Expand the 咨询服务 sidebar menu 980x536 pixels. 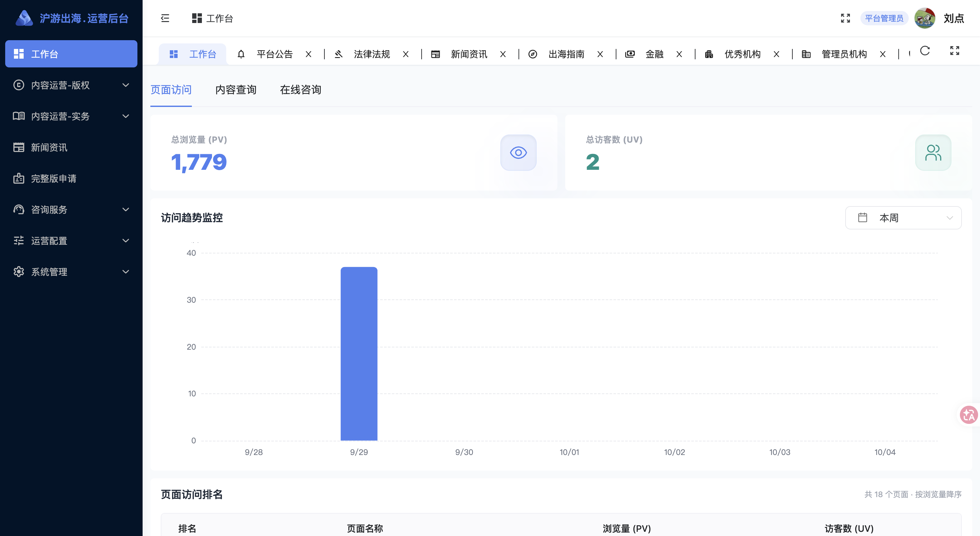coord(71,210)
